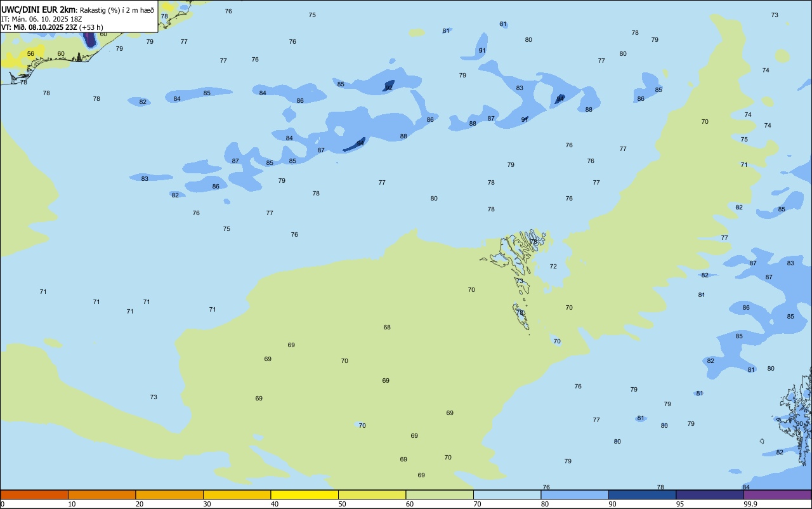The height and width of the screenshot is (509, 812).
Task: Click the legend scale label "20"
Action: 140,504
